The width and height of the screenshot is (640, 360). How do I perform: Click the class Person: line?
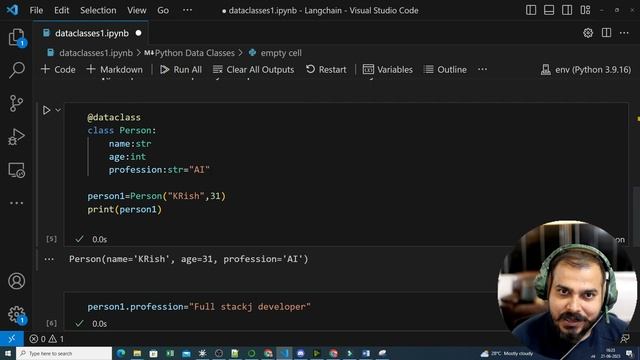(122, 131)
